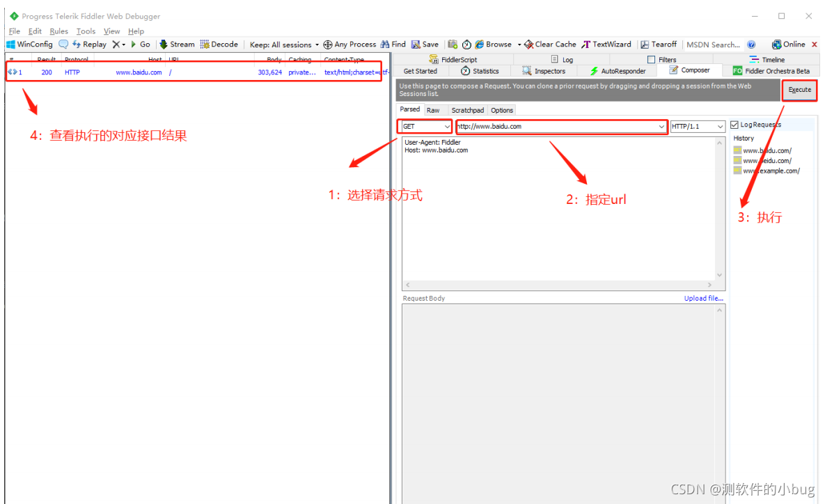This screenshot has height=504, width=825.
Task: Launch Browse with Internet Explorer icon
Action: [x=494, y=44]
